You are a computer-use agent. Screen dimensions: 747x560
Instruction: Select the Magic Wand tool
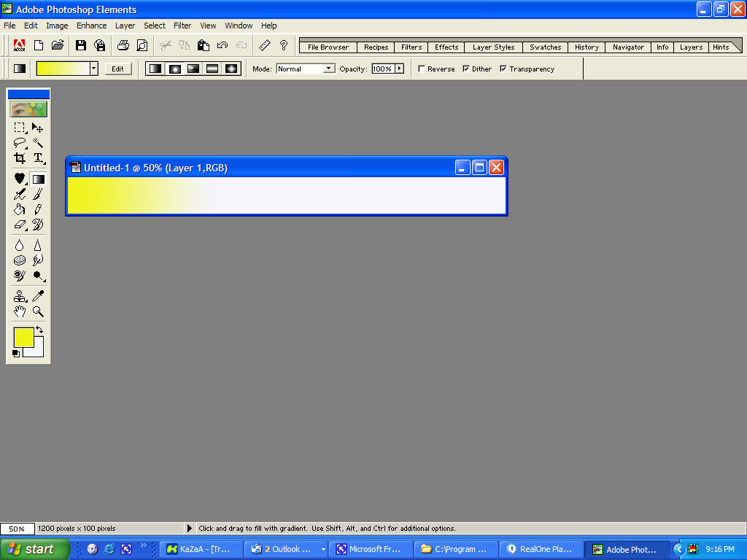(38, 143)
